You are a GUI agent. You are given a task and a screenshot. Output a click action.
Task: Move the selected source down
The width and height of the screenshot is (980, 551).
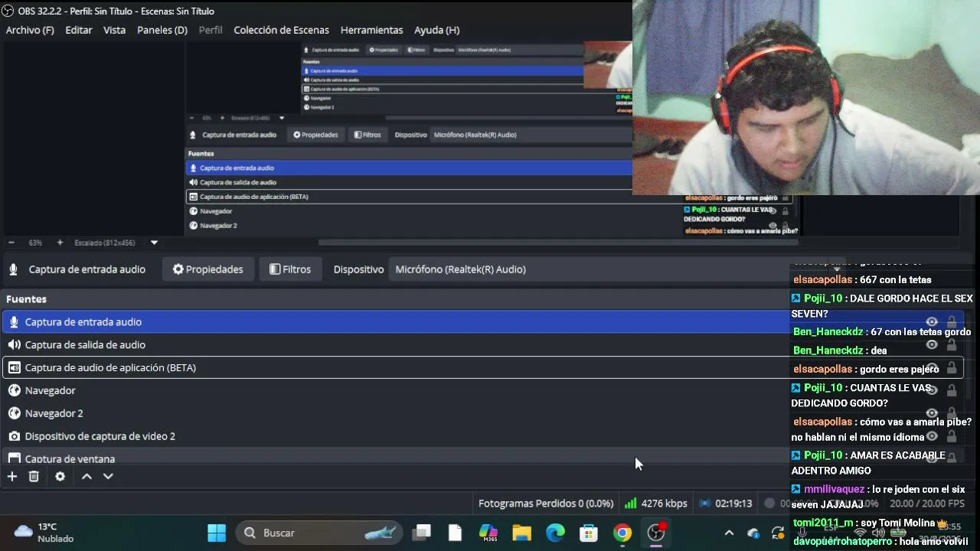[108, 477]
